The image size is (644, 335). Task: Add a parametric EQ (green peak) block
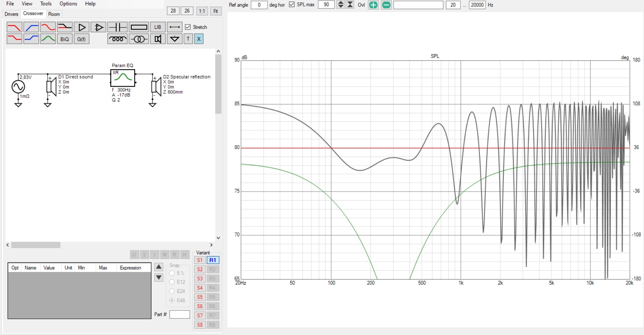tap(48, 39)
